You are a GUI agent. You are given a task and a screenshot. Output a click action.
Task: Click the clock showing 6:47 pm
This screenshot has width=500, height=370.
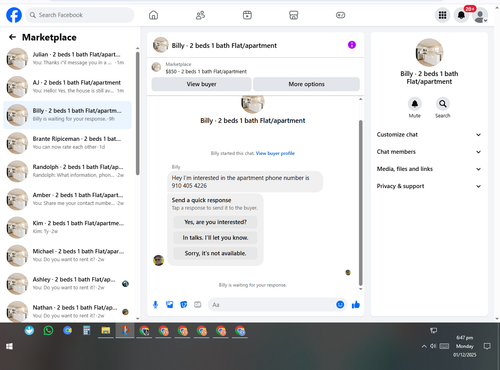pyautogui.click(x=464, y=338)
